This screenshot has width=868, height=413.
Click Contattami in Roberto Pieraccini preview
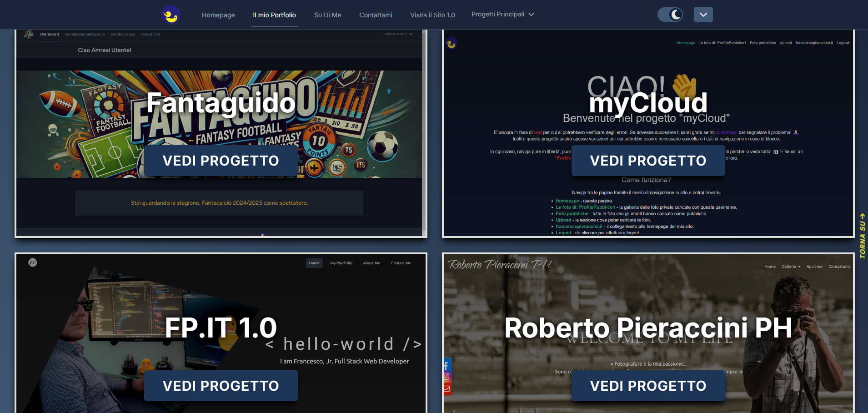pos(839,267)
